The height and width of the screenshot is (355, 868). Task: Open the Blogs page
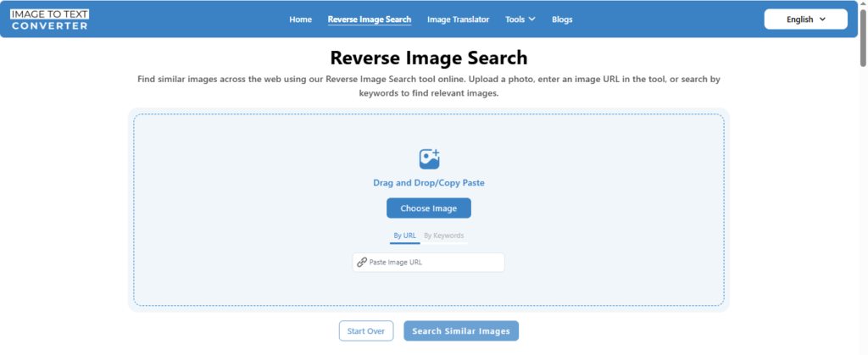[562, 19]
